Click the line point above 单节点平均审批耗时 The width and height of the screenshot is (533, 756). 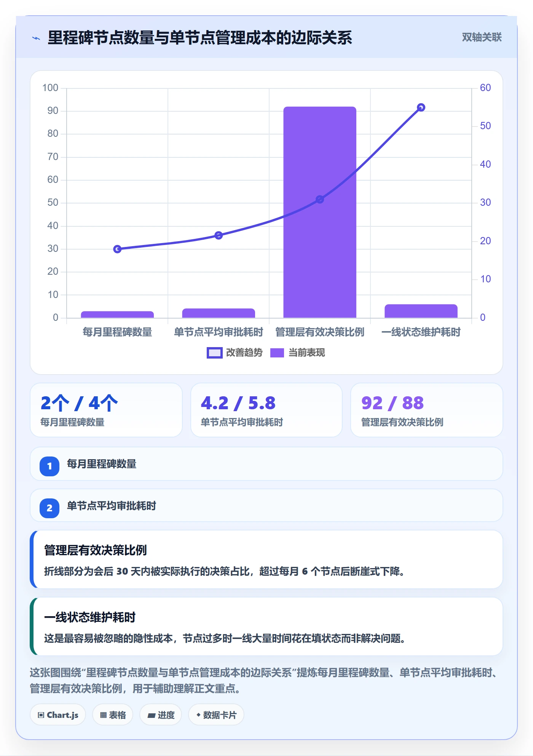(x=219, y=235)
